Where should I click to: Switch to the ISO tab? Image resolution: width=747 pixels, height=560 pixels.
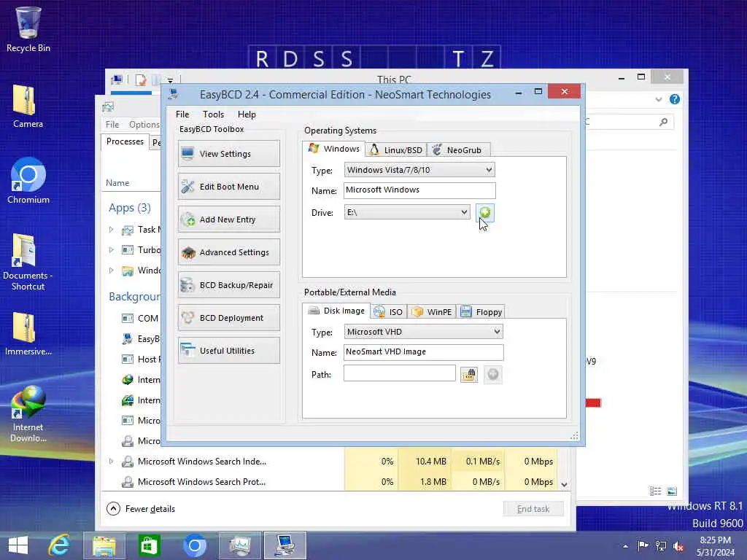point(388,312)
